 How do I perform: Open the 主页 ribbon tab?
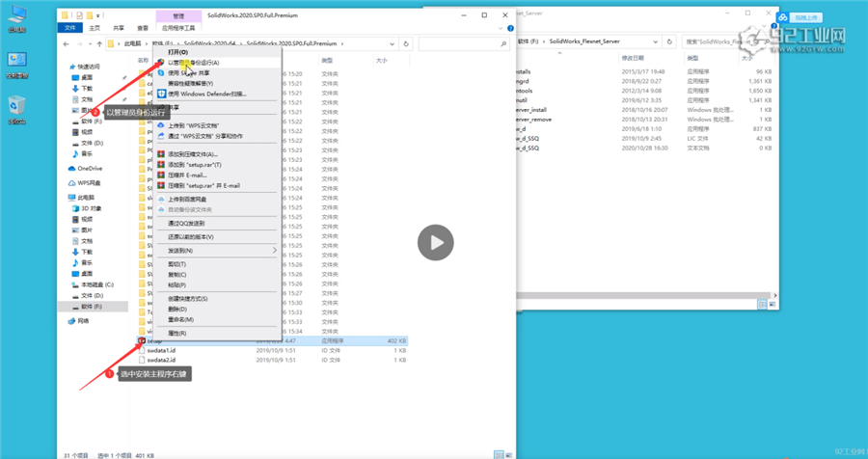coord(95,28)
